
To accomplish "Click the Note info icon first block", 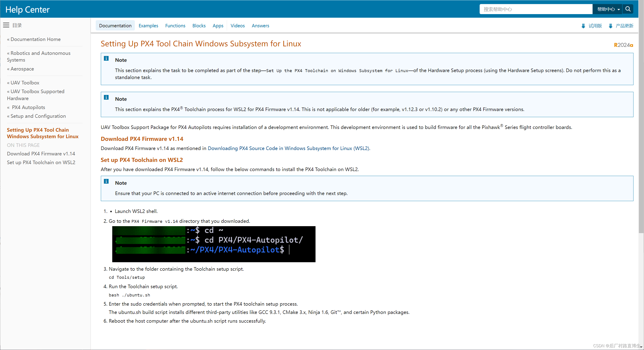I will point(106,59).
